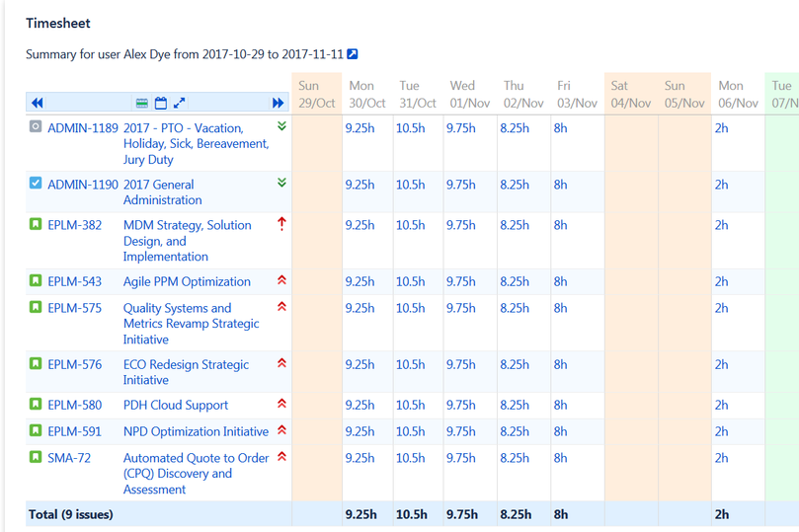Open issue key EPLM-543
The image size is (799, 532).
(x=74, y=282)
